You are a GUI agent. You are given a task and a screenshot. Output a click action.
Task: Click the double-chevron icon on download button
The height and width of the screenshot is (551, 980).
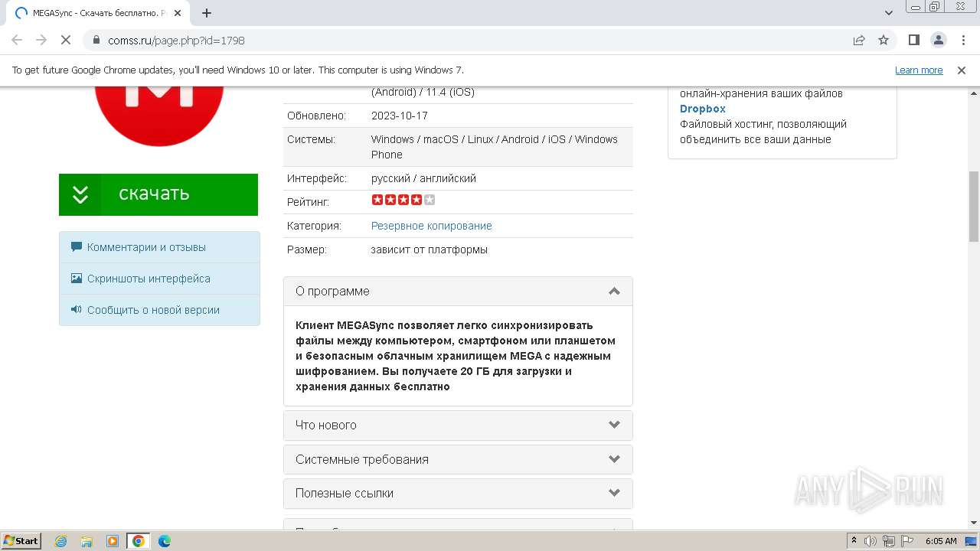tap(80, 194)
